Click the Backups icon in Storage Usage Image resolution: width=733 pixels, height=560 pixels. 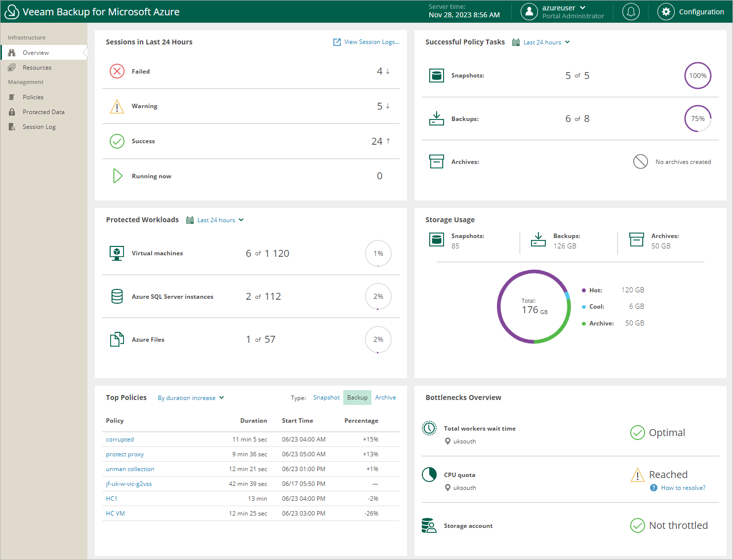538,240
